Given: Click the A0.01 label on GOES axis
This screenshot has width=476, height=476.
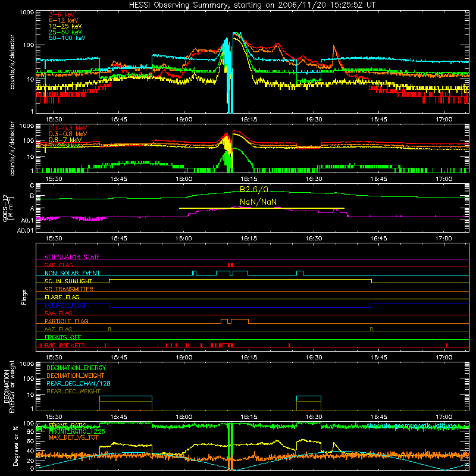Looking at the screenshot, I should point(25,230).
